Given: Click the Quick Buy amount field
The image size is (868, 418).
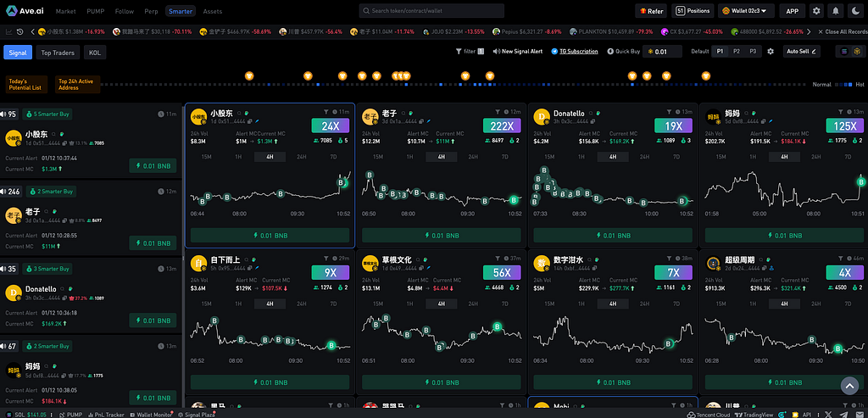Looking at the screenshot, I should [662, 52].
